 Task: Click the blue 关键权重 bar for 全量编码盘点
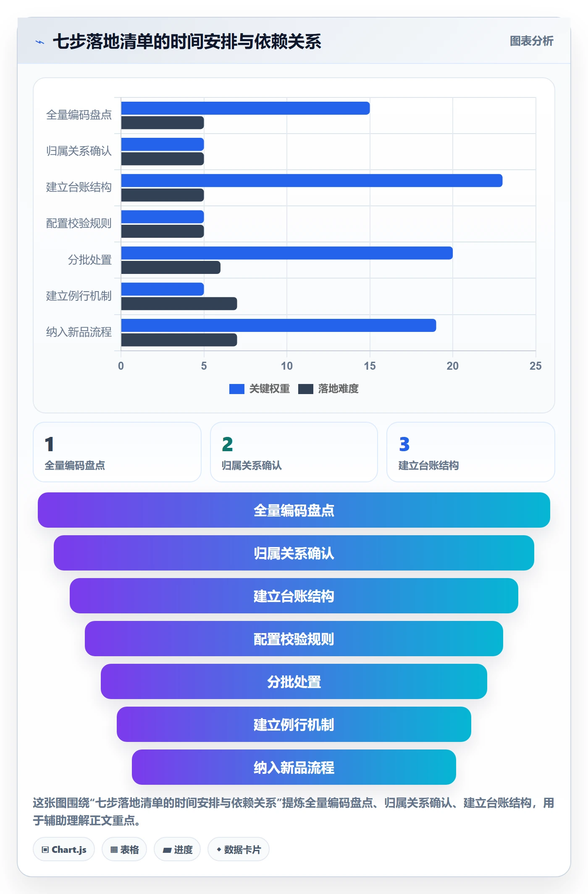tap(245, 108)
